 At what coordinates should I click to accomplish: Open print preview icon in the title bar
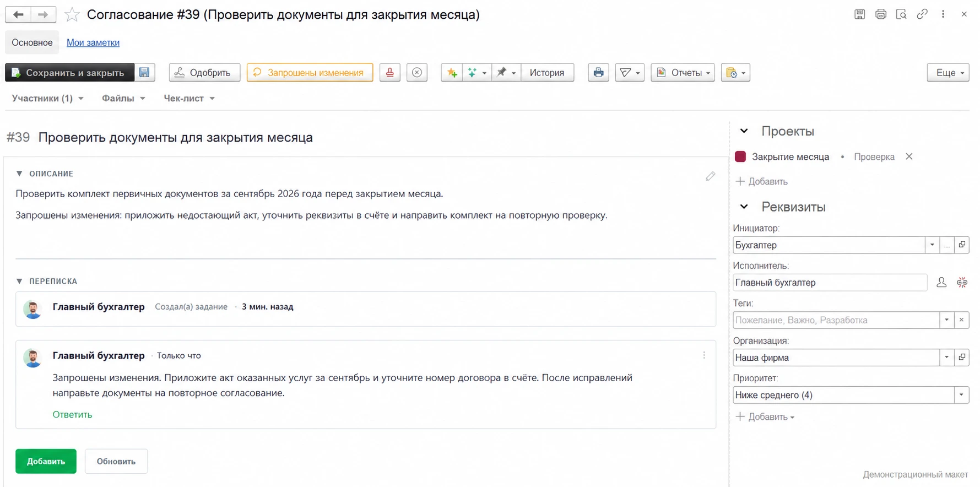901,14
